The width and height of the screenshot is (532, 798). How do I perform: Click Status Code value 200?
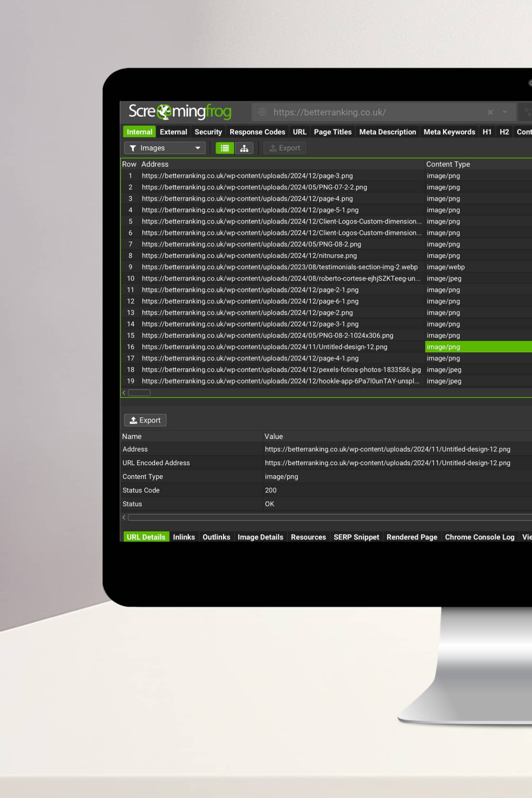pyautogui.click(x=271, y=490)
